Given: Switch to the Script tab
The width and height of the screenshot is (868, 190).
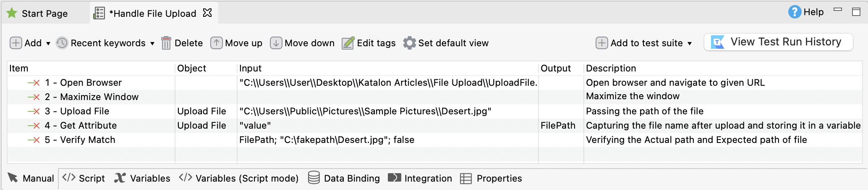Looking at the screenshot, I should 84,178.
